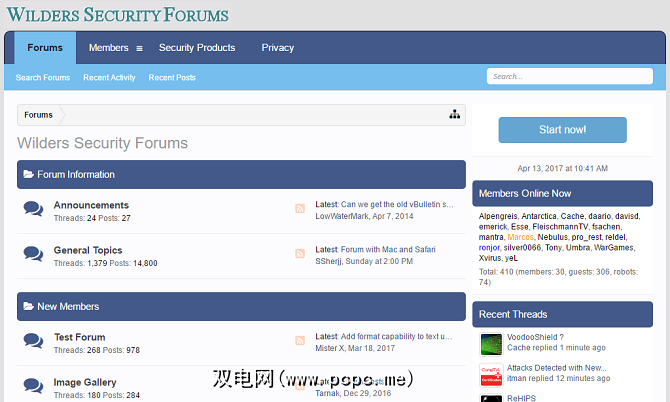Image resolution: width=670 pixels, height=402 pixels.
Task: Open latest thread 'Can we get the old vBulletin'
Action: coord(397,204)
